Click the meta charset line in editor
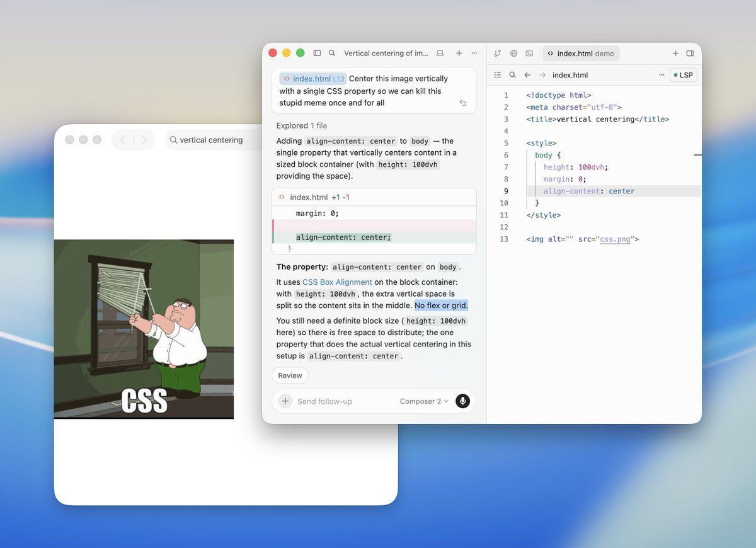The height and width of the screenshot is (548, 756). [574, 107]
